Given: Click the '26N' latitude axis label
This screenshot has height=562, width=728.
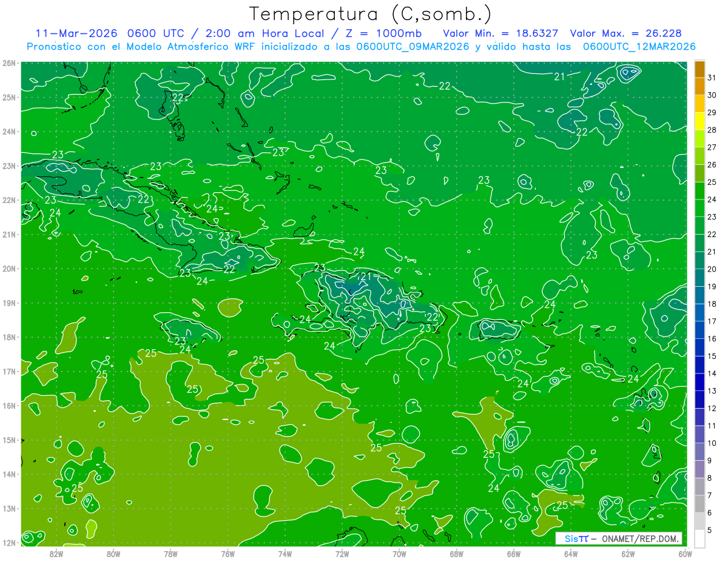Looking at the screenshot, I should (x=9, y=63).
